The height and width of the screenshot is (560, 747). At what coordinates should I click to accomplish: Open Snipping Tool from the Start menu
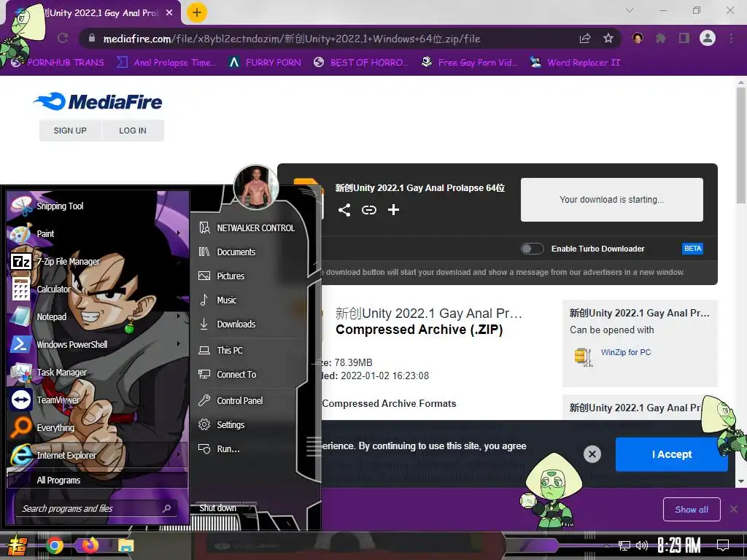(x=60, y=206)
